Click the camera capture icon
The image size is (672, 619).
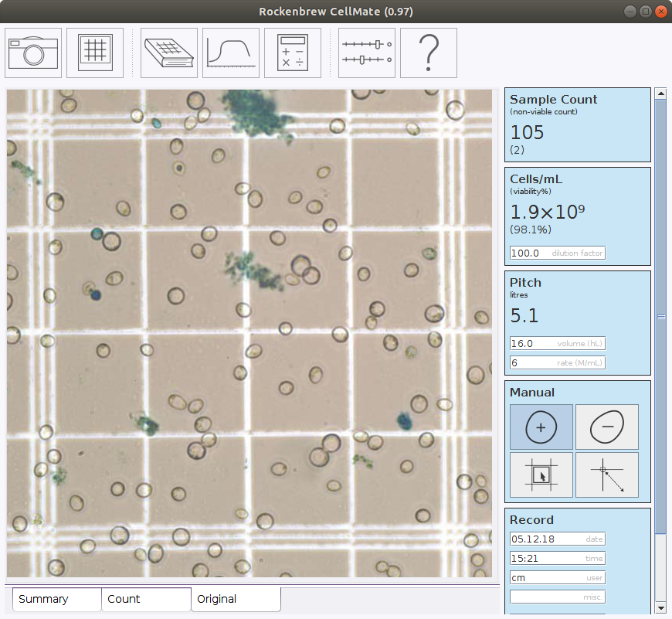pyautogui.click(x=34, y=53)
